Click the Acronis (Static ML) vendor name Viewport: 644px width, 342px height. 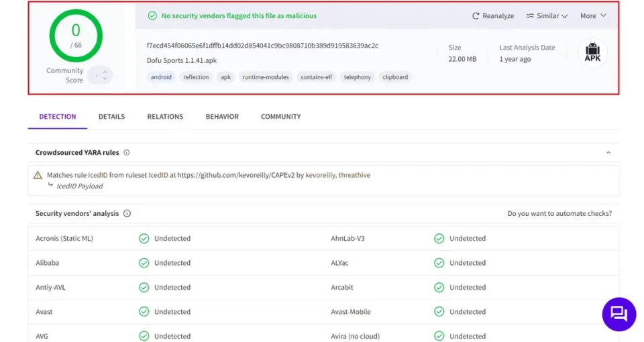click(64, 239)
